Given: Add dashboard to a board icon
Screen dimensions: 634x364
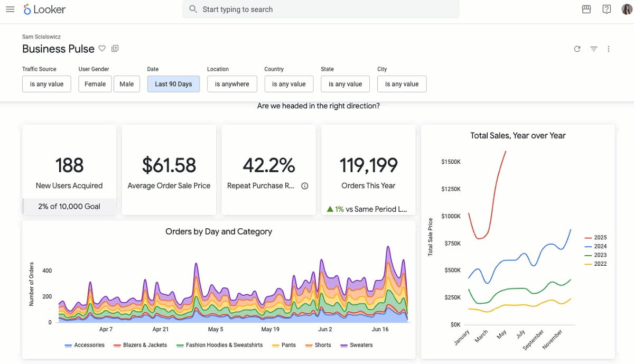Looking at the screenshot, I should (x=115, y=49).
